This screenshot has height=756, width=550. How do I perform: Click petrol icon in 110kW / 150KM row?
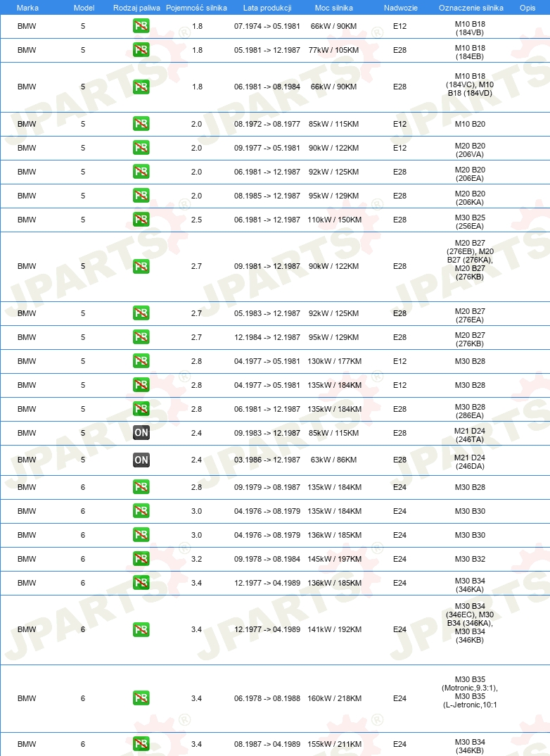pyautogui.click(x=141, y=220)
